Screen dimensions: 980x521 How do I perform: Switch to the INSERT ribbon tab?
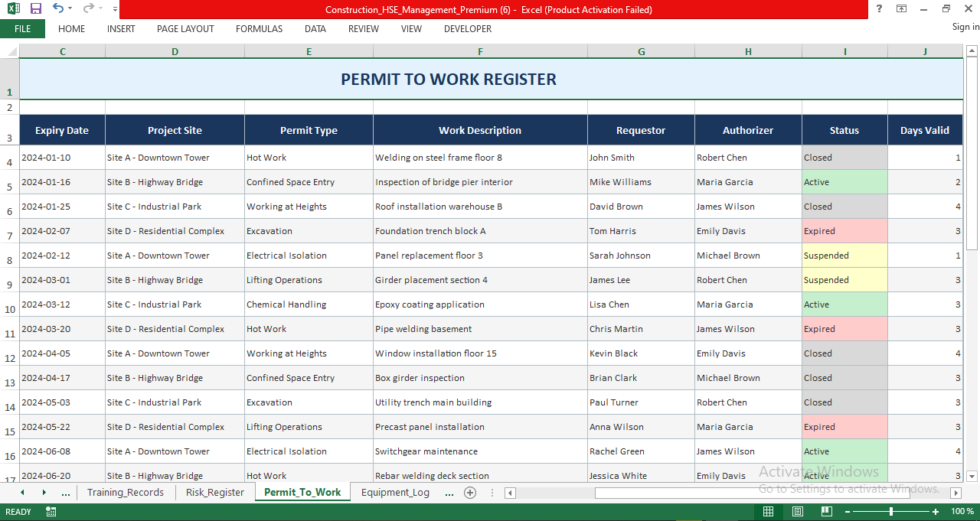coord(121,29)
